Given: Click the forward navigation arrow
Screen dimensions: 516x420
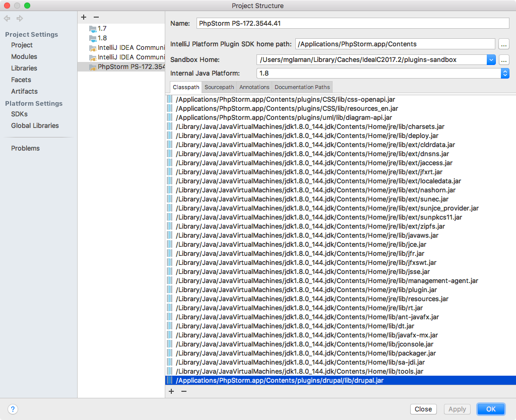Looking at the screenshot, I should click(20, 19).
